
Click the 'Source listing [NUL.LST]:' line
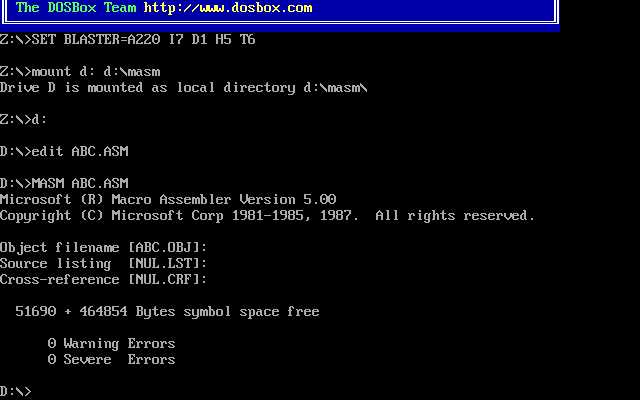point(104,264)
